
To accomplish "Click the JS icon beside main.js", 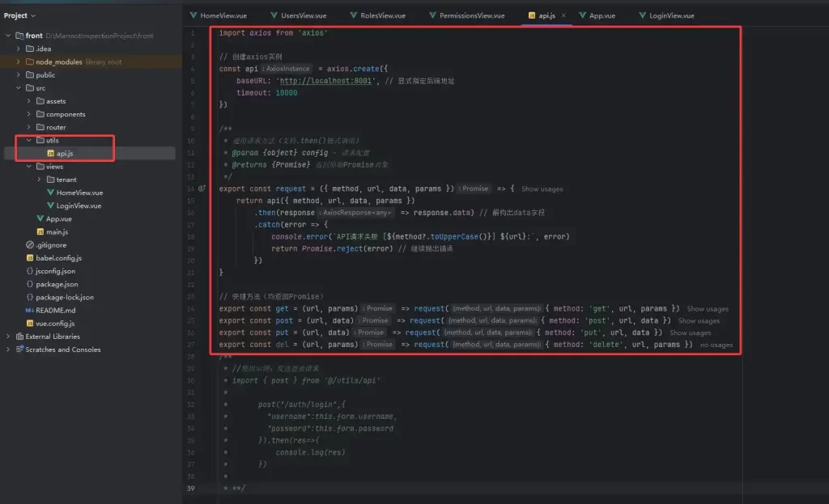I will [40, 232].
